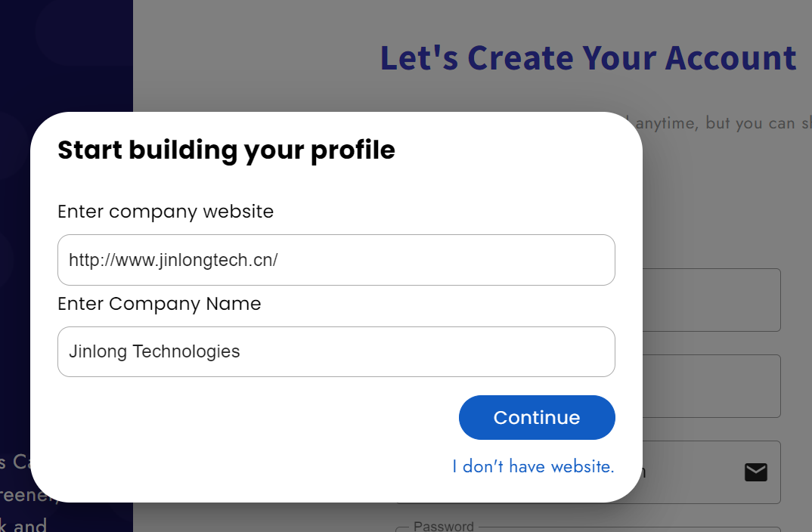Click the partial "k and" sidebar text
Screen dimensions: 812x532
pyautogui.click(x=23, y=524)
